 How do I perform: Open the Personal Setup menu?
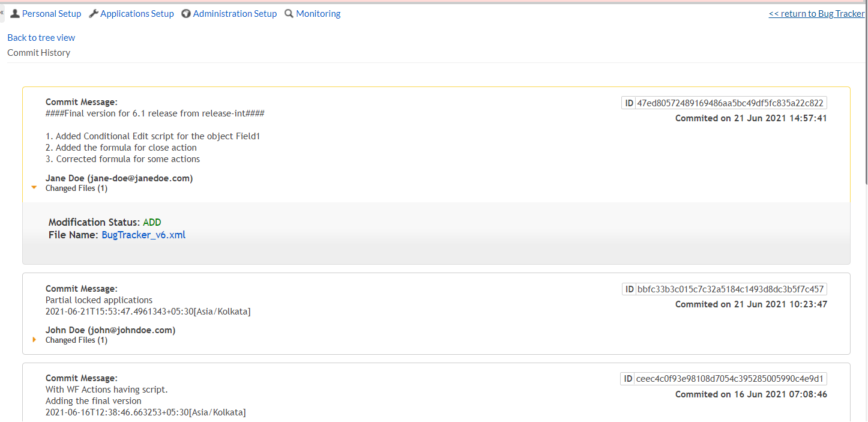coord(52,13)
